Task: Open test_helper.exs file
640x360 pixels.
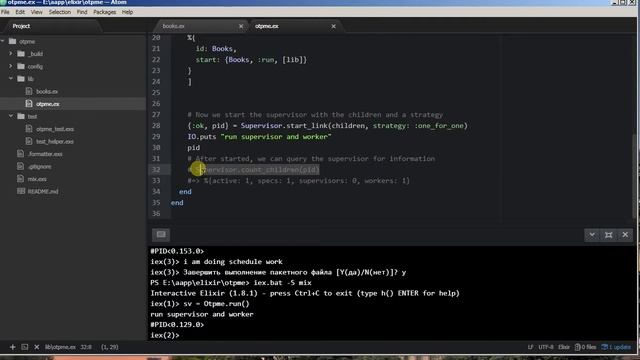Action: pyautogui.click(x=55, y=142)
